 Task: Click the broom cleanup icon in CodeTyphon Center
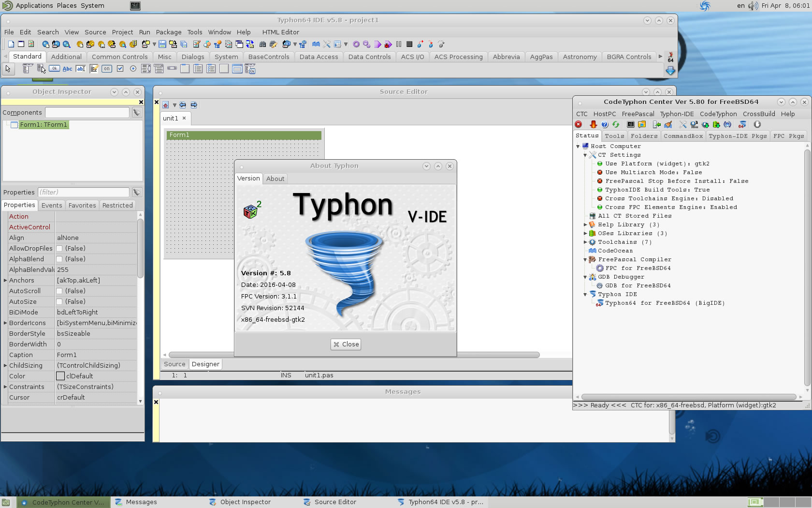click(x=668, y=124)
